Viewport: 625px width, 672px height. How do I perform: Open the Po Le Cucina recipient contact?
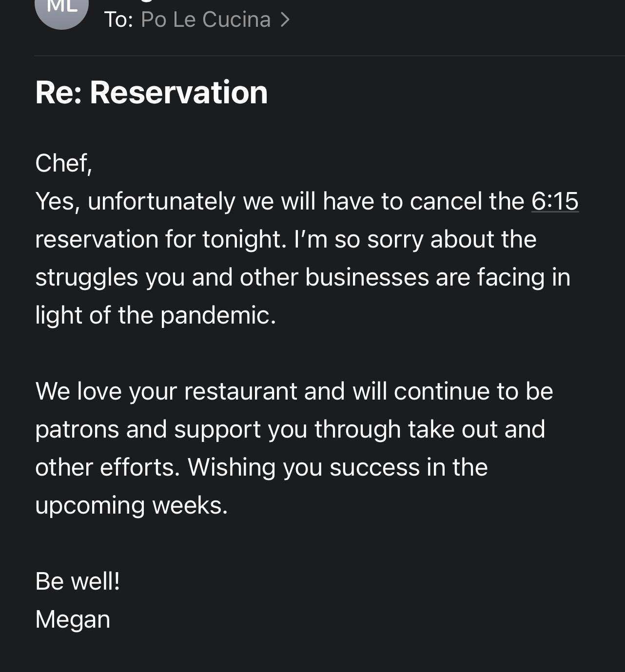pyautogui.click(x=205, y=19)
